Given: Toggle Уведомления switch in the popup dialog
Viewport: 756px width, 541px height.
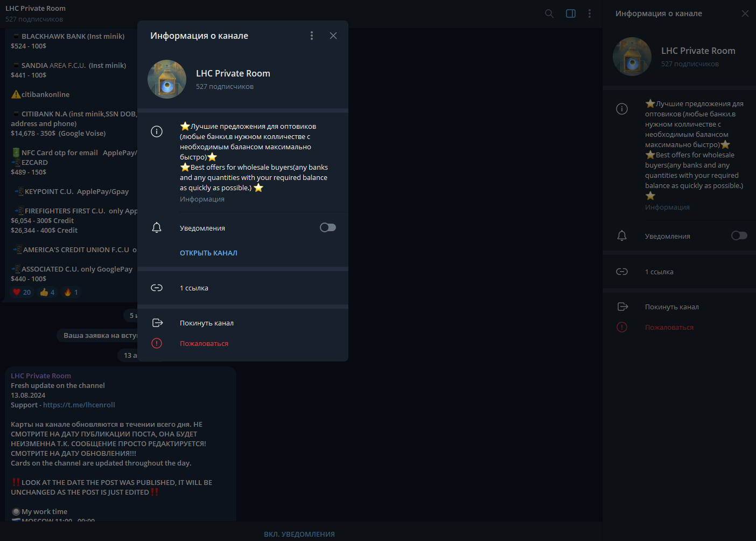Looking at the screenshot, I should pos(327,227).
